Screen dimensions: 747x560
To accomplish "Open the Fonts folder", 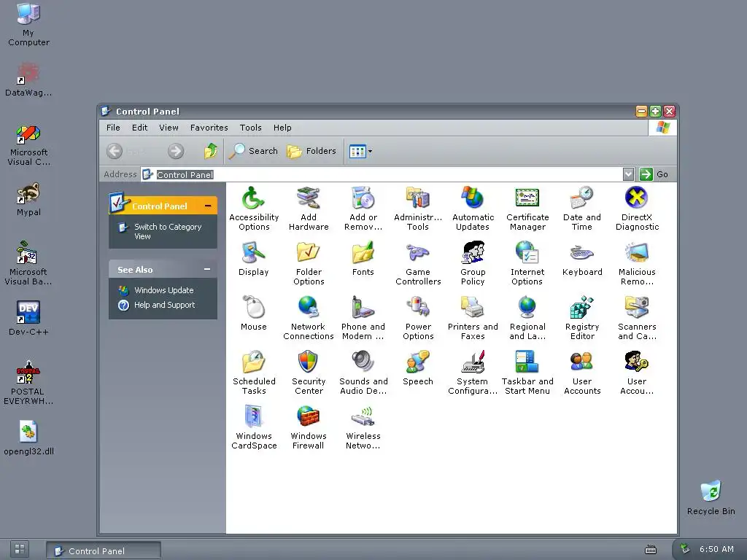I will point(363,259).
